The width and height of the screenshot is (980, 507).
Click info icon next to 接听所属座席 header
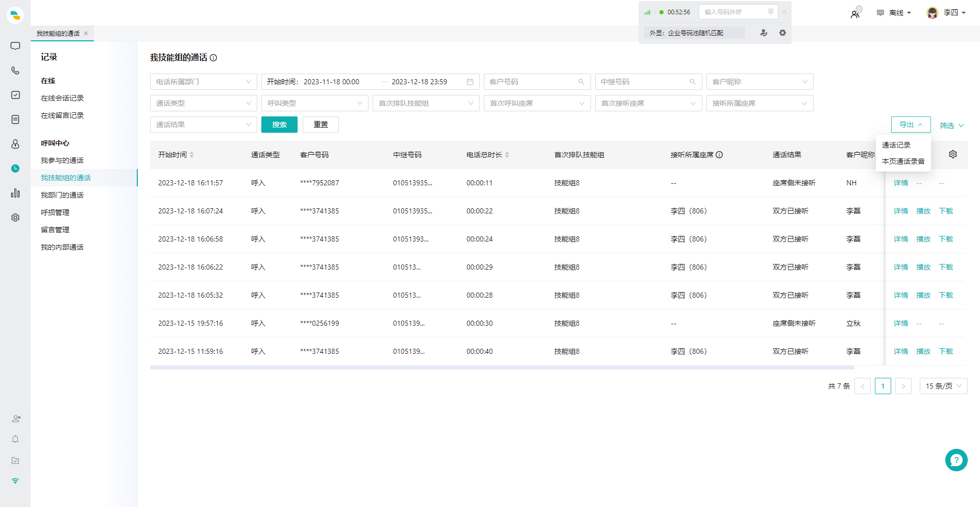point(719,155)
